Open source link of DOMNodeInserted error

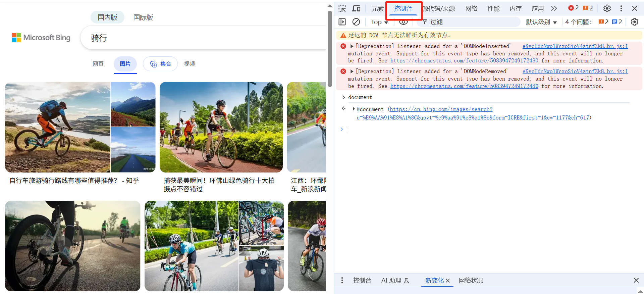pyautogui.click(x=575, y=46)
